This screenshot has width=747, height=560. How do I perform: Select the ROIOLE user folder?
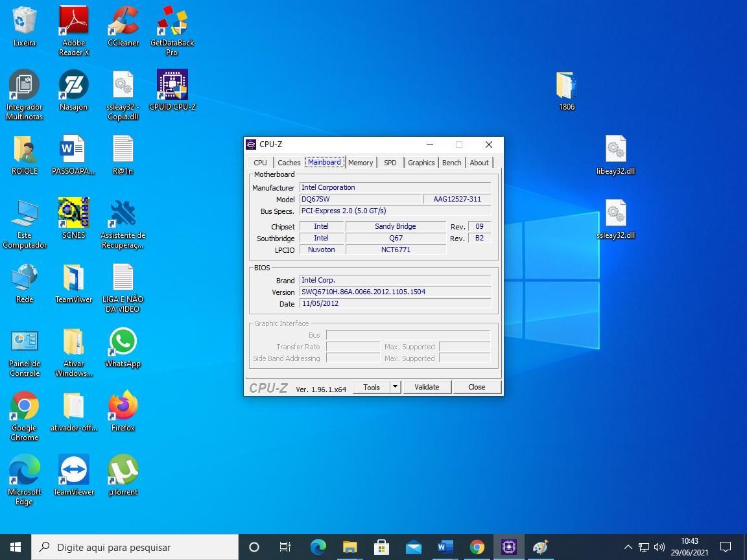(24, 155)
